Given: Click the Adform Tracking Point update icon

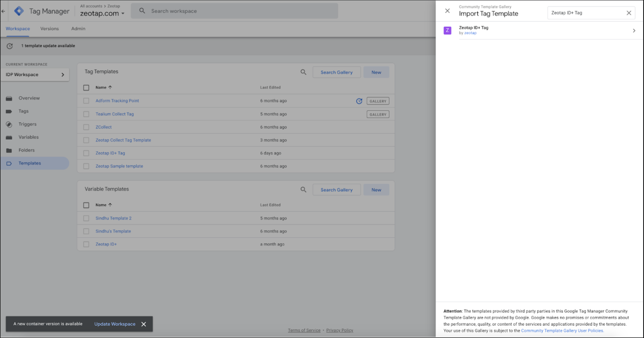Looking at the screenshot, I should pos(359,101).
